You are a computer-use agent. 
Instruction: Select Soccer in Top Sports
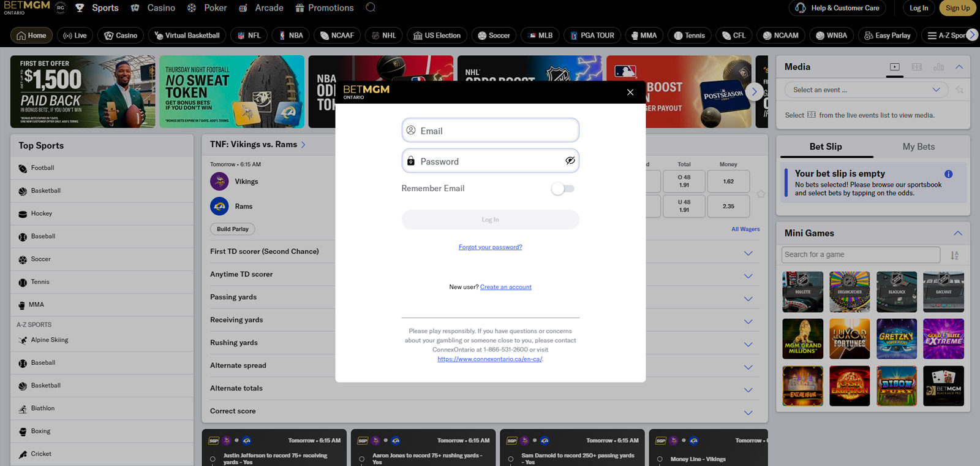tap(102, 259)
